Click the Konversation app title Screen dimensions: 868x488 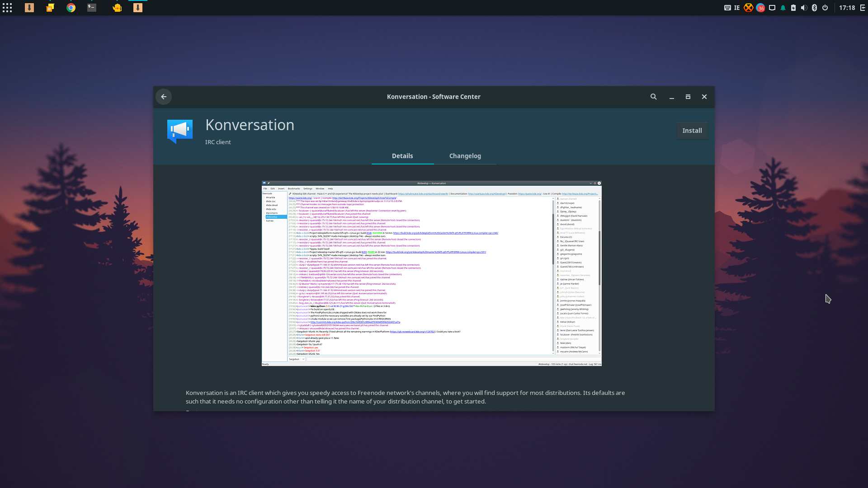tap(250, 125)
